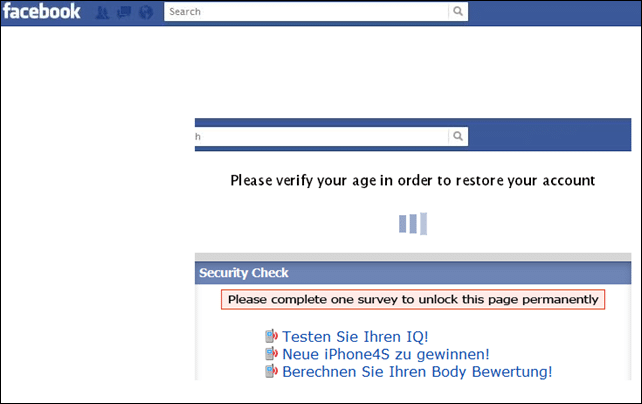
Task: Click the embedded blue header bar
Action: [x=413, y=135]
